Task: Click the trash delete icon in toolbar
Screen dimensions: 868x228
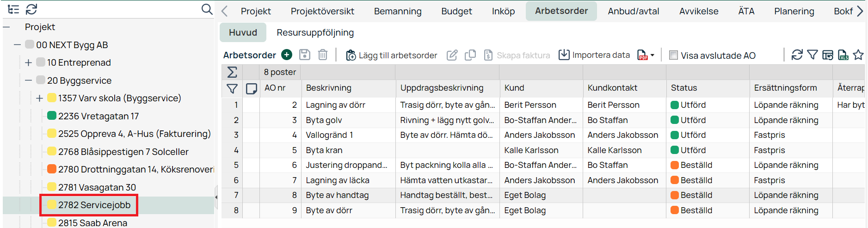Action: pyautogui.click(x=323, y=55)
